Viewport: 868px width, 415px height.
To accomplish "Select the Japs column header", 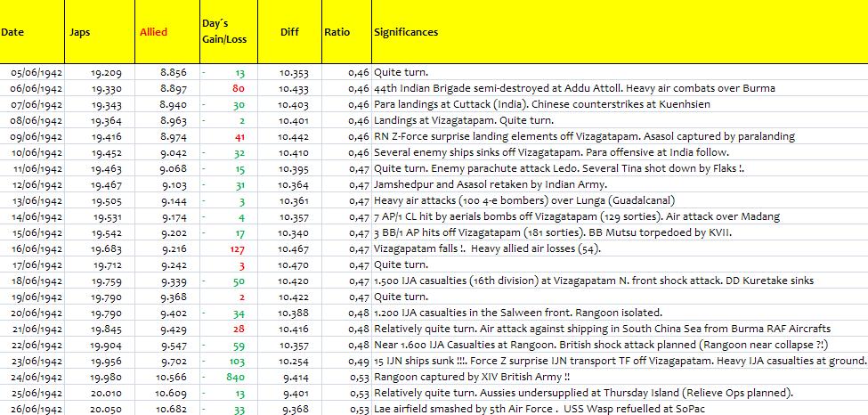I will [x=100, y=31].
